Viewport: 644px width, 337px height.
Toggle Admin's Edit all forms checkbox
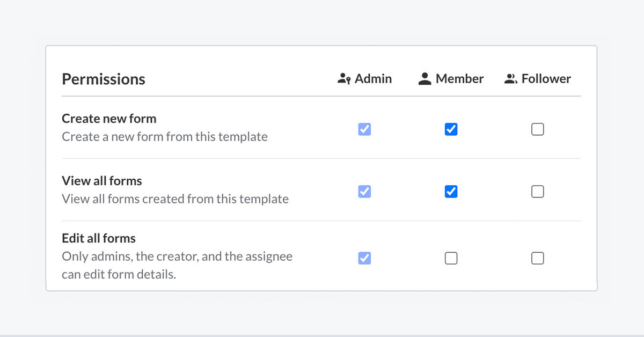364,258
